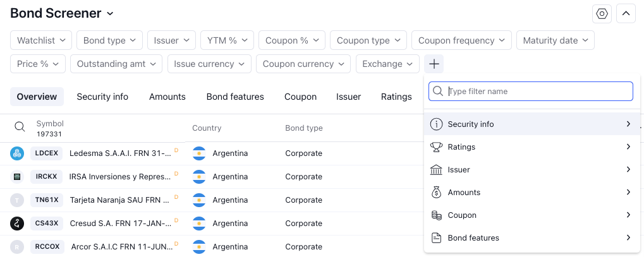Switch to the Coupon tab
Image resolution: width=644 pixels, height=257 pixels.
pyautogui.click(x=300, y=97)
